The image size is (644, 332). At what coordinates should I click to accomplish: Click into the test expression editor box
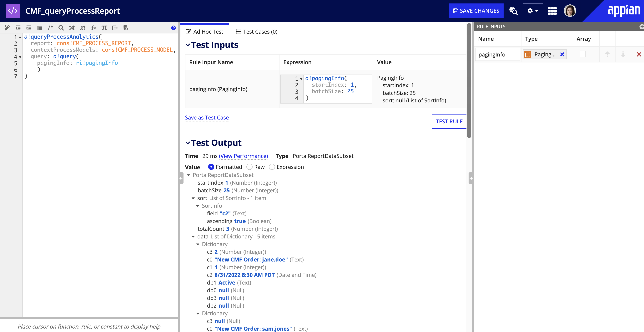pos(326,89)
